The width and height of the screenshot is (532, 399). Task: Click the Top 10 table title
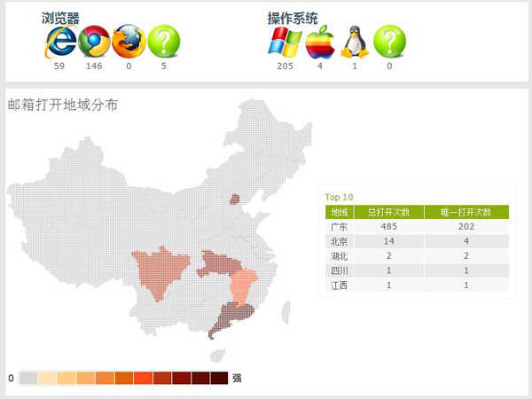(339, 197)
